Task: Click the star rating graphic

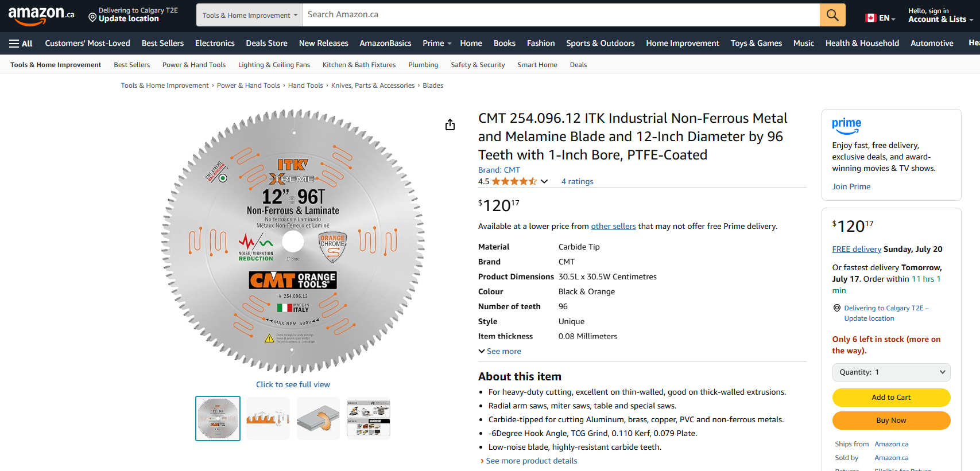Action: click(x=514, y=181)
